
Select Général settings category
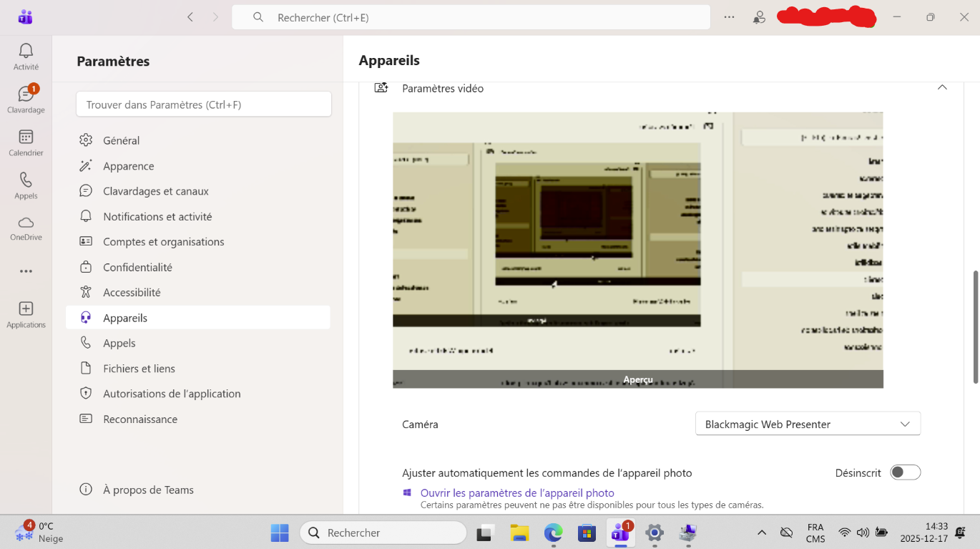point(197,140)
